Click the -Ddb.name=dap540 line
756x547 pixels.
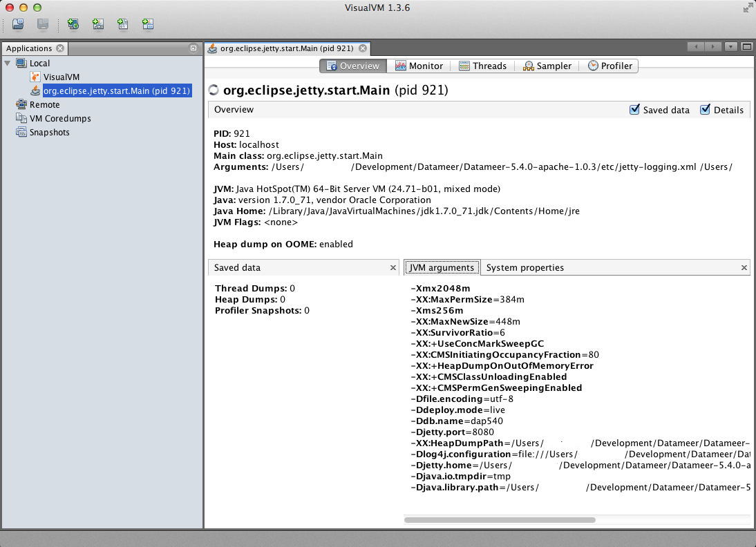457,421
